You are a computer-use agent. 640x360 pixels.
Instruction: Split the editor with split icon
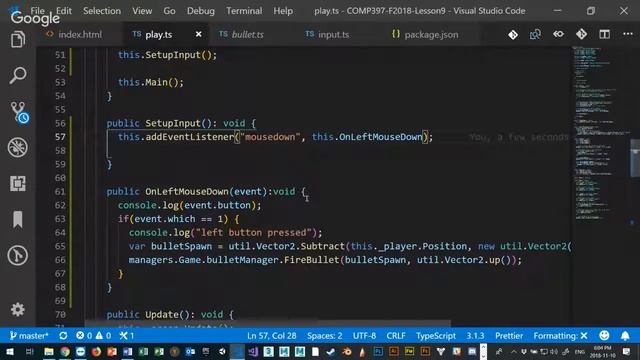click(604, 34)
